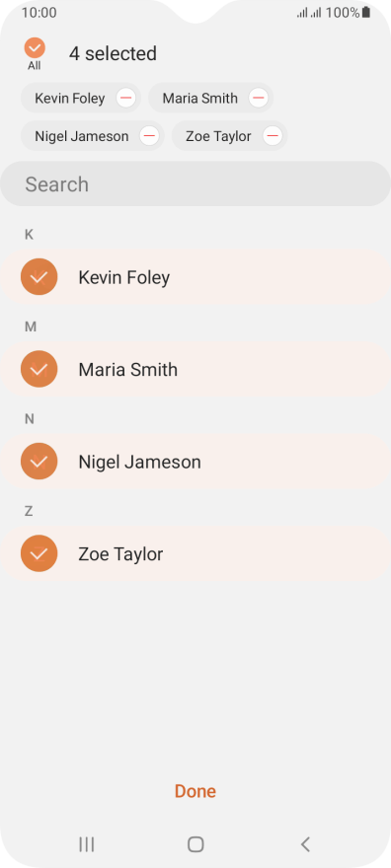The height and width of the screenshot is (868, 391).
Task: Uncheck Nigel Jameson in contact list
Action: point(39,462)
